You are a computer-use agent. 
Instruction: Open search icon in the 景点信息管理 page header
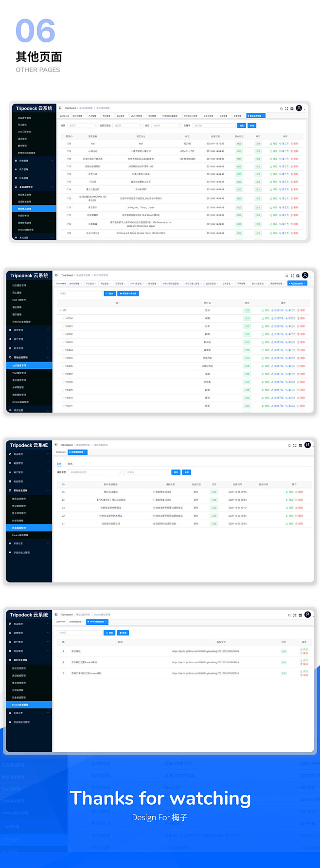tap(281, 108)
